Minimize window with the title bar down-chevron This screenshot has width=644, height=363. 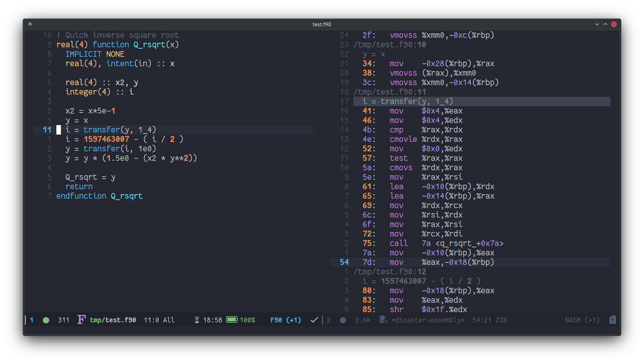[597, 24]
